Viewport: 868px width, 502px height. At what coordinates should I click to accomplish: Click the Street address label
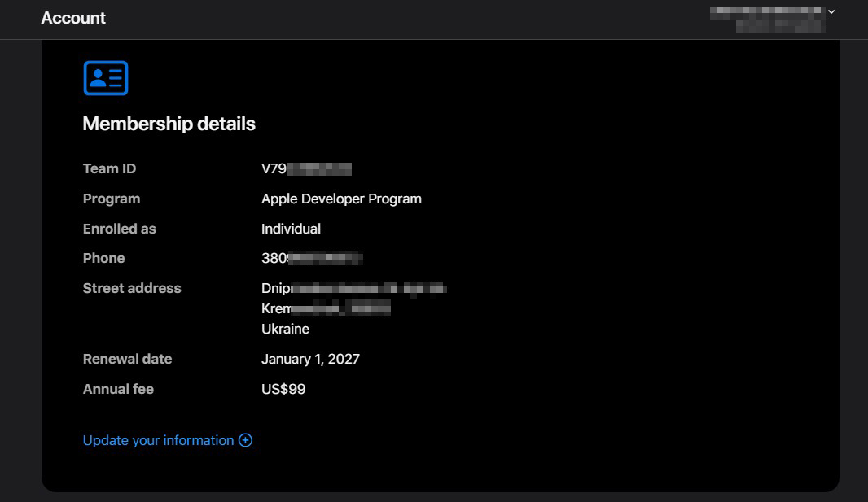point(132,288)
